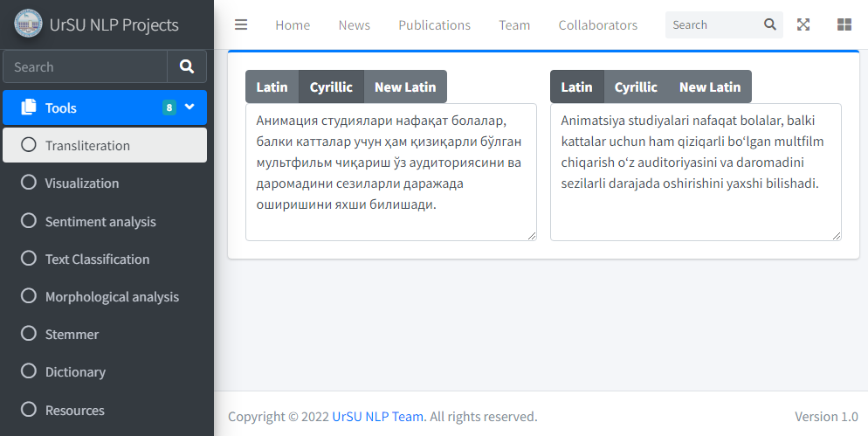868x436 pixels.
Task: Open the Collaborators nav item
Action: pyautogui.click(x=597, y=24)
